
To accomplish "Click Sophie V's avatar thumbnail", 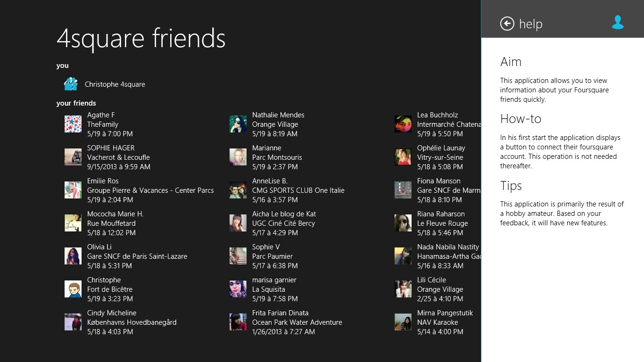I will 238,256.
